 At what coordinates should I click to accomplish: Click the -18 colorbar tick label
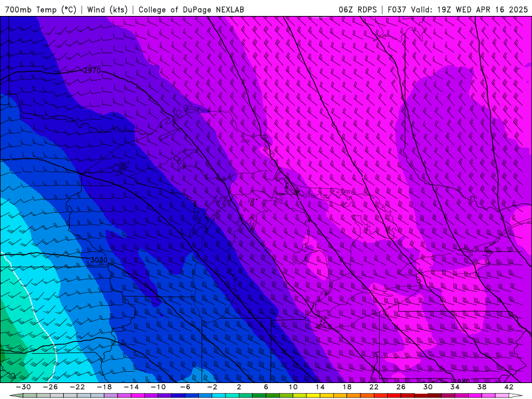(104, 387)
